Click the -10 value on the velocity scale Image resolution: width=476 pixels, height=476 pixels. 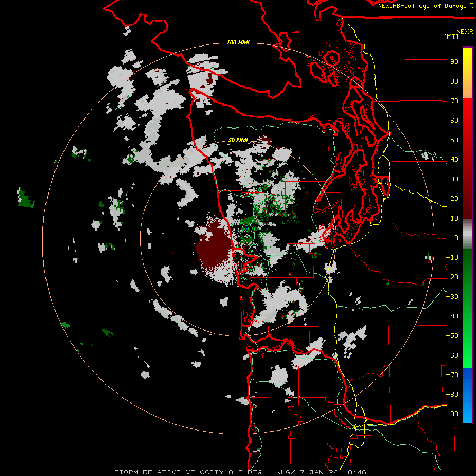pos(452,258)
